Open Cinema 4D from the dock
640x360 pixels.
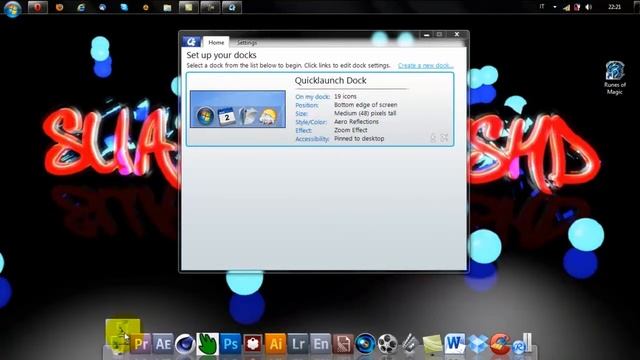click(185, 344)
